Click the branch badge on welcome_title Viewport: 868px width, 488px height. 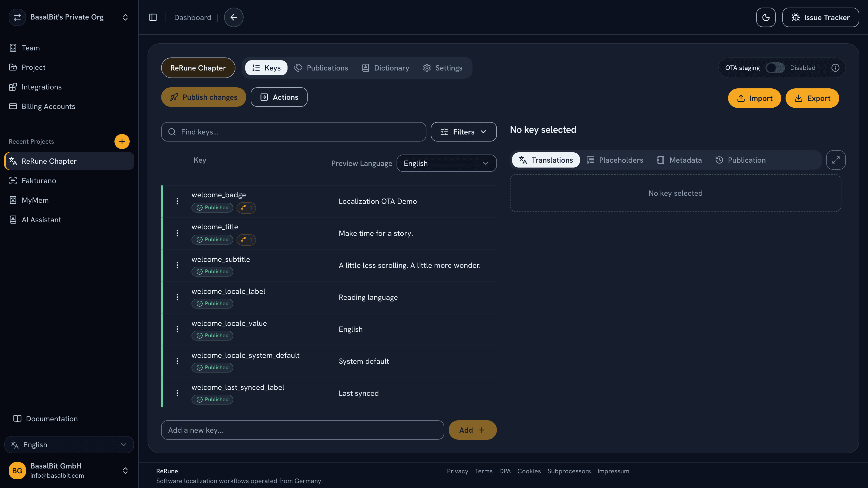pos(246,239)
